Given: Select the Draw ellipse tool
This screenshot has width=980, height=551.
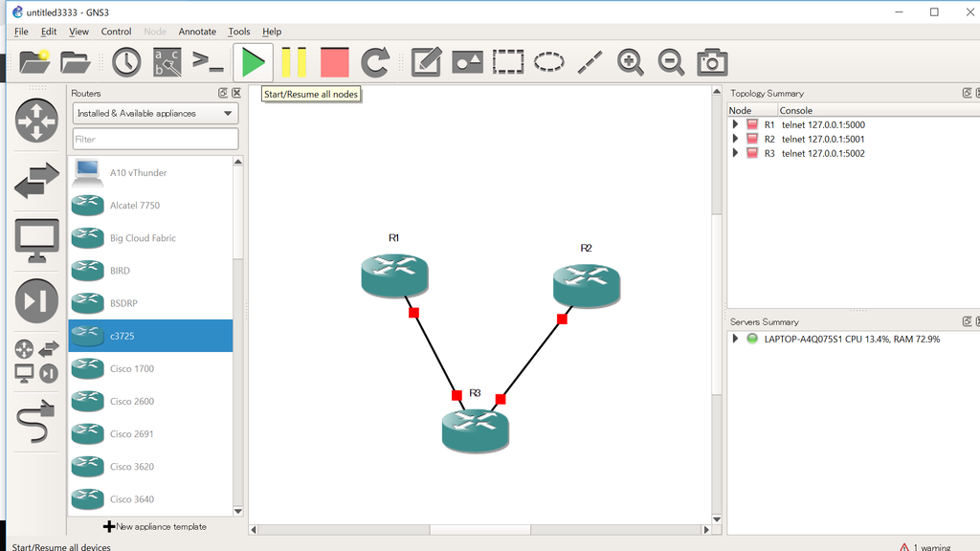Looking at the screenshot, I should [x=548, y=62].
